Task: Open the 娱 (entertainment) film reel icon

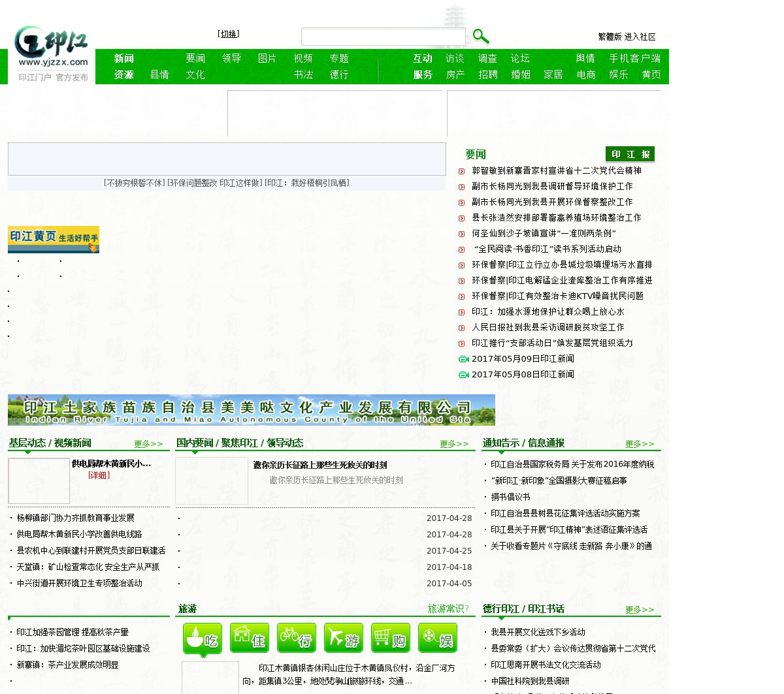Action: point(438,639)
